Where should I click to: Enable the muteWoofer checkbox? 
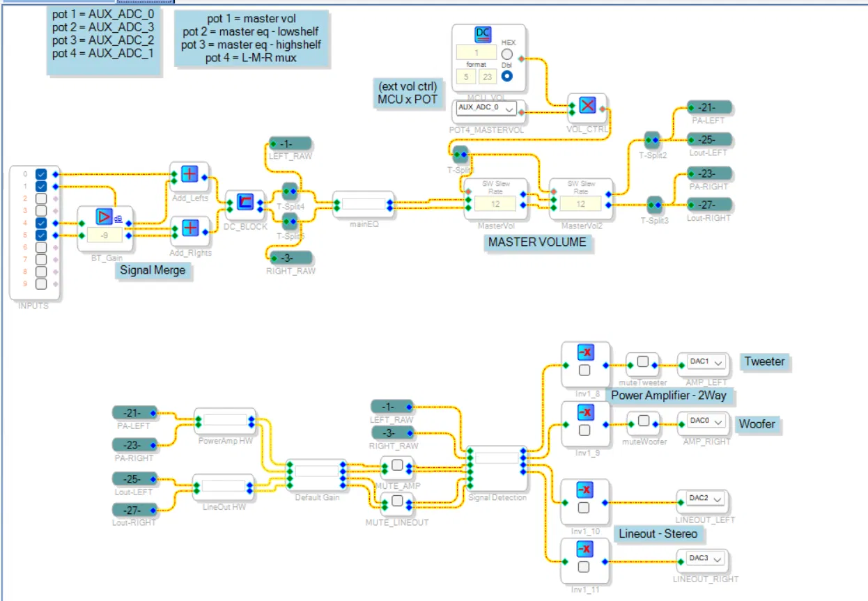pyautogui.click(x=644, y=421)
